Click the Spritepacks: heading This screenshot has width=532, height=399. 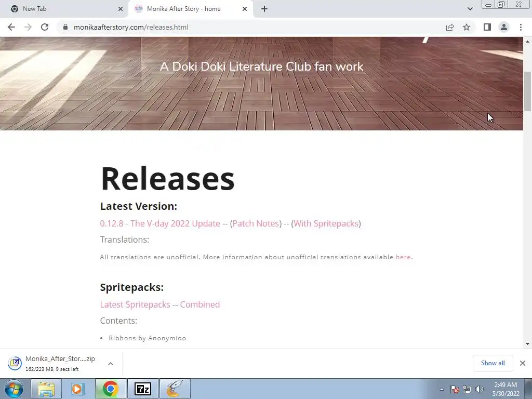coord(131,287)
